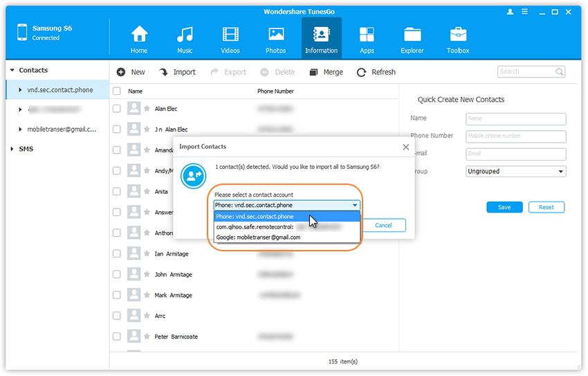Go to the Home icon
Screen dimensions: 588x376
coord(139,35)
